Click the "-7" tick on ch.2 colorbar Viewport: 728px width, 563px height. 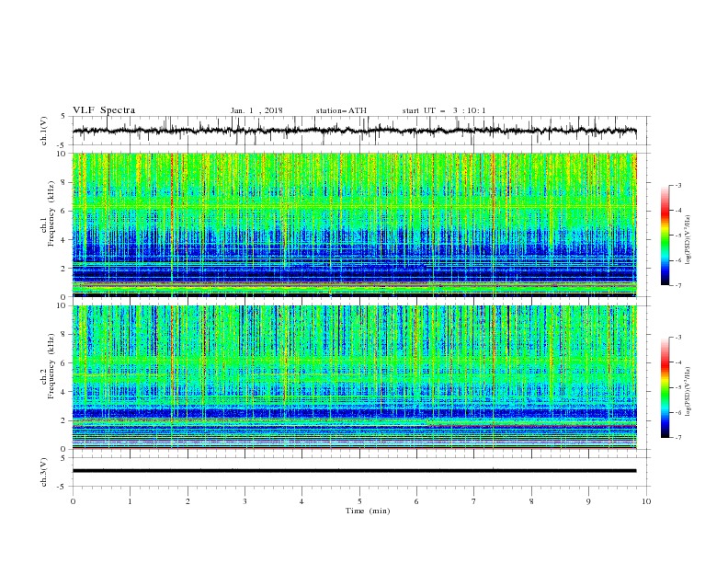pyautogui.click(x=677, y=437)
